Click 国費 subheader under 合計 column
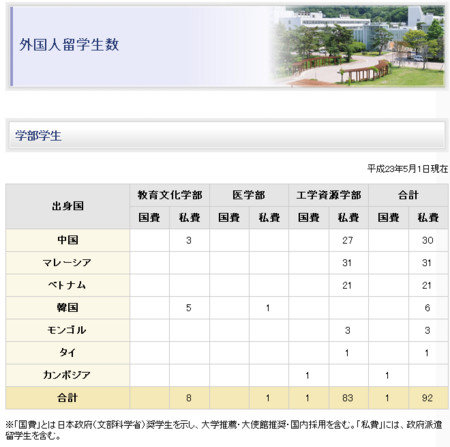450x447 pixels. click(388, 217)
